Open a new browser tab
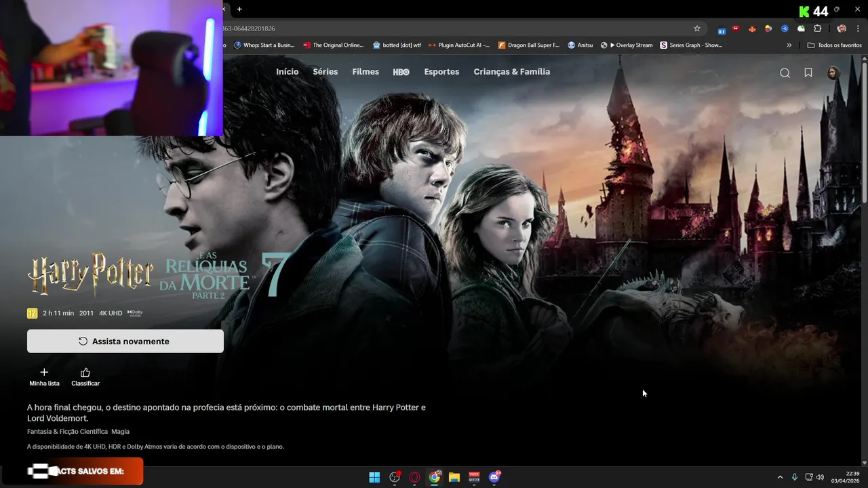The image size is (868, 488). 239,9
